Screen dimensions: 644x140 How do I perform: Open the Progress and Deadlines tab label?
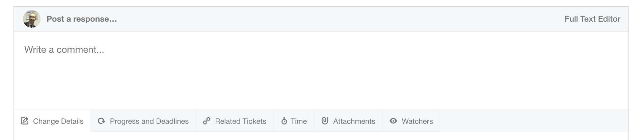tap(149, 121)
